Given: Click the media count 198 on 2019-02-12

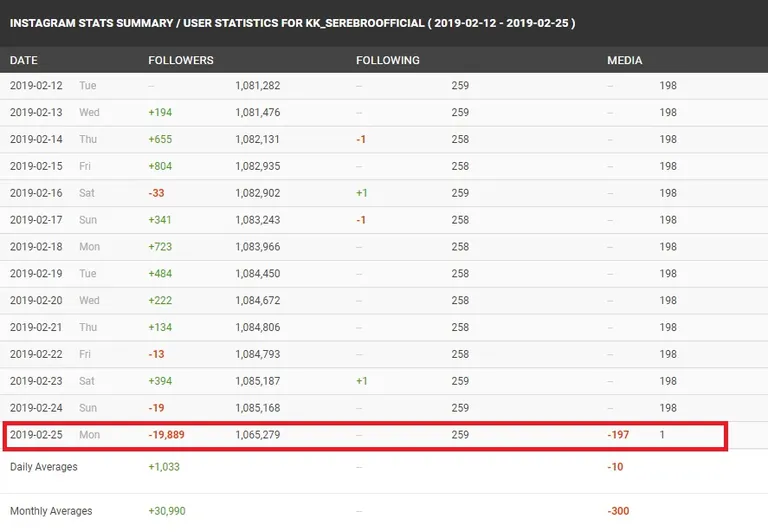Looking at the screenshot, I should tap(668, 86).
